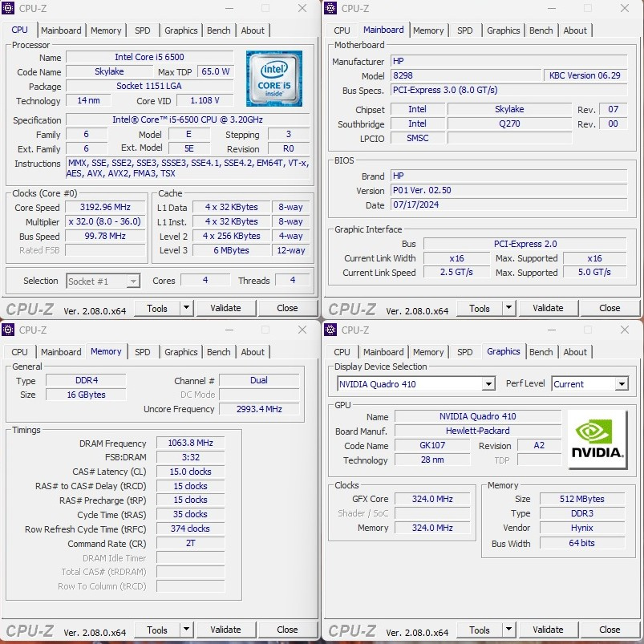
Task: Open the NVIDIA Quadro 410 display device dropdown
Action: click(x=488, y=384)
